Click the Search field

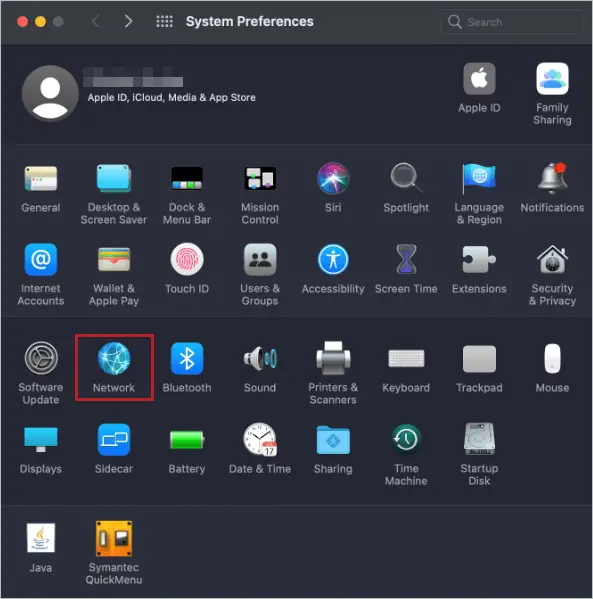[512, 22]
